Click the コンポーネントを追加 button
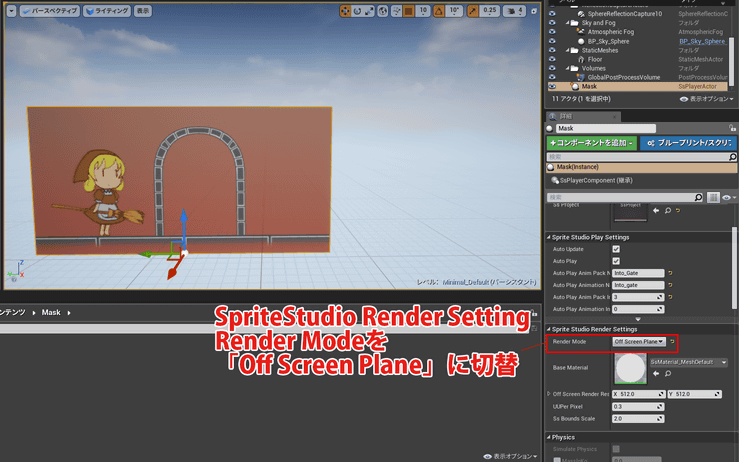Viewport: 739px width, 462px height. click(591, 143)
